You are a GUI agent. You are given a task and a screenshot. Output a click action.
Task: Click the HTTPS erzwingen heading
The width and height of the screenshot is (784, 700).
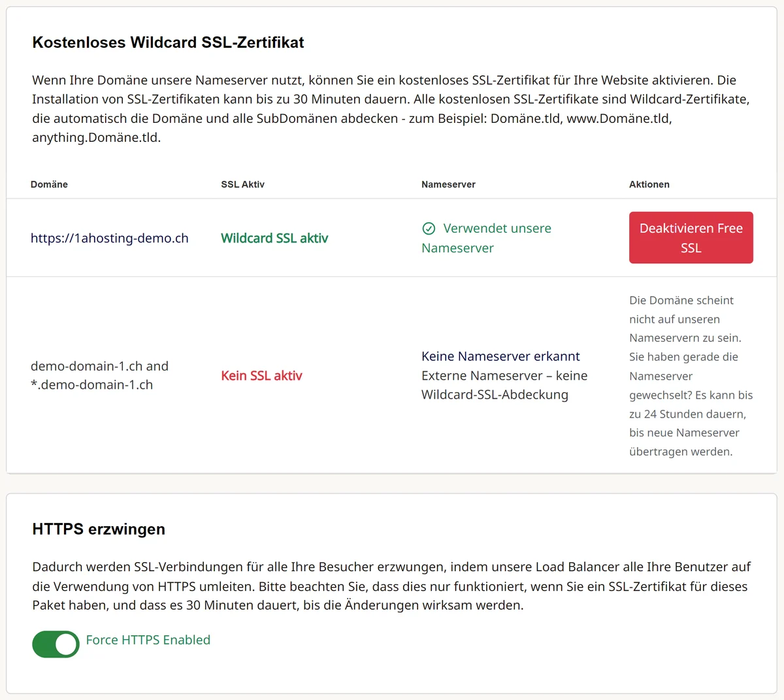99,529
